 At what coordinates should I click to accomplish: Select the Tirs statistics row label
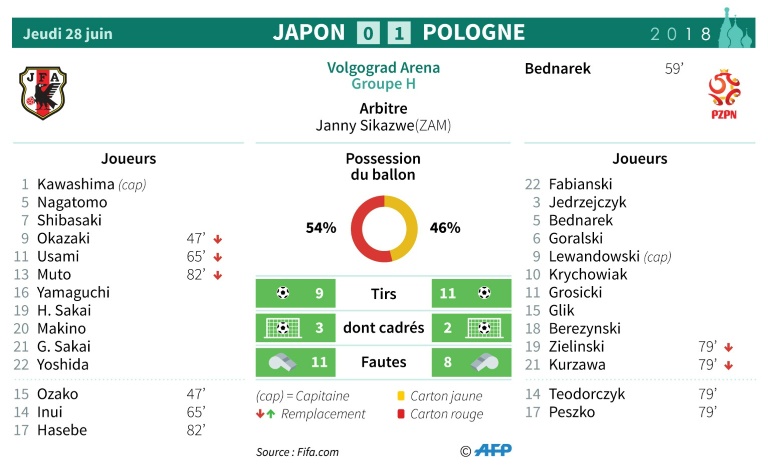pos(383,294)
